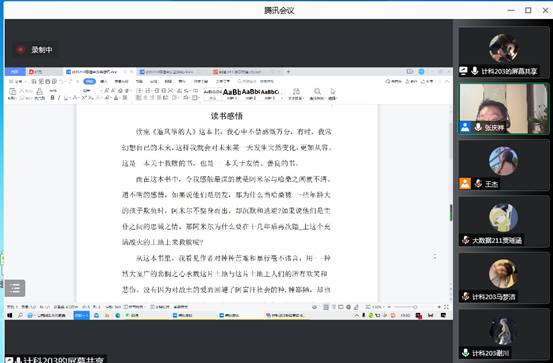Screen dimensions: 553x363
Task: Click muted mic icon beside 大数据211贾雅涵
Action: click(x=466, y=240)
